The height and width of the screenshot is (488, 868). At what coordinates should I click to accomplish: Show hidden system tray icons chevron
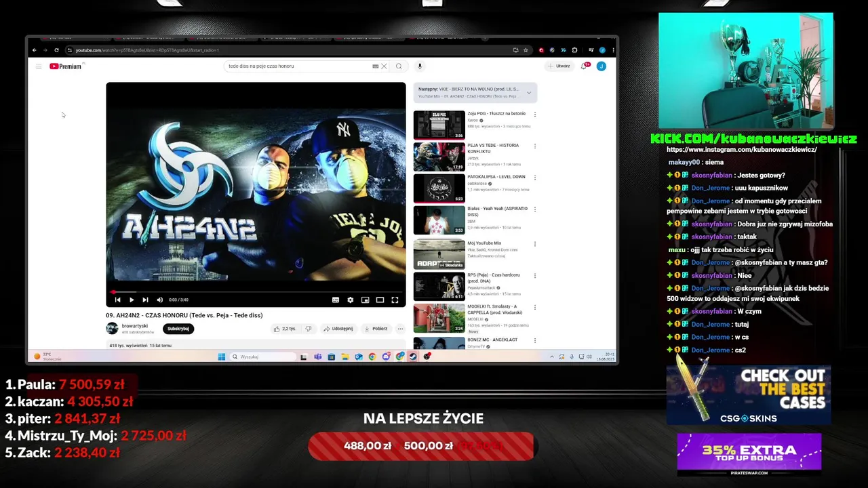(552, 357)
